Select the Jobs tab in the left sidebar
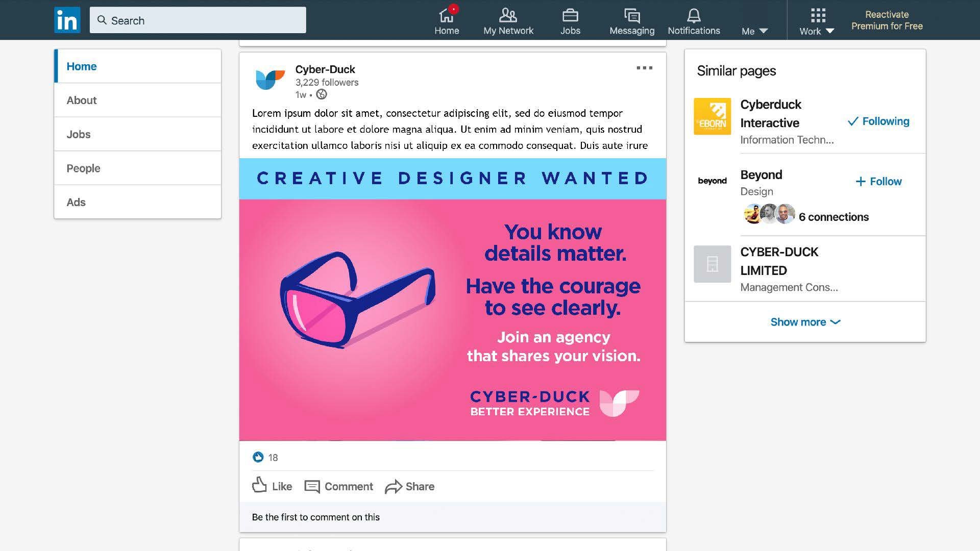 click(x=138, y=134)
